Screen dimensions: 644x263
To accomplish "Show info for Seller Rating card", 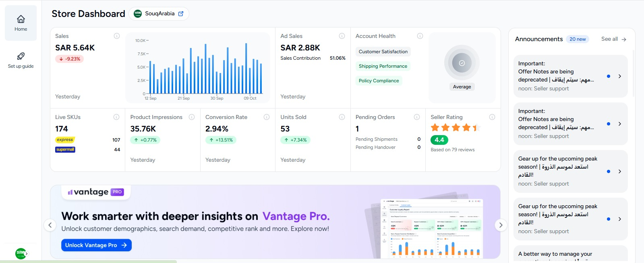I will coord(492,117).
